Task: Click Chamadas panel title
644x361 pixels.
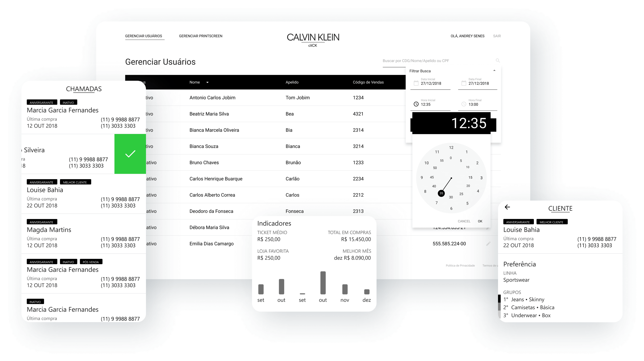Action: click(x=84, y=89)
